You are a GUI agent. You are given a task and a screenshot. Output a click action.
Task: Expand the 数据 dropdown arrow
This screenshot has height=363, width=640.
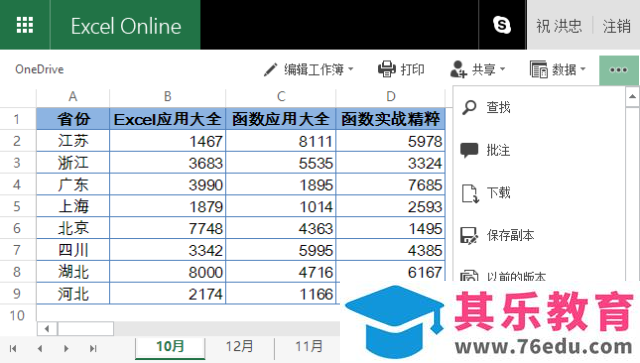pyautogui.click(x=583, y=69)
